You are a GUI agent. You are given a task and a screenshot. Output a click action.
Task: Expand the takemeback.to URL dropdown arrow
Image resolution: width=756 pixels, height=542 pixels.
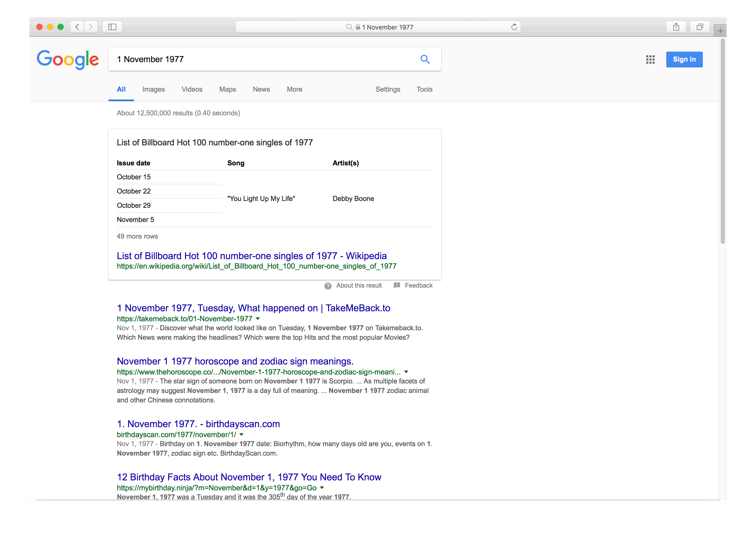pos(258,318)
